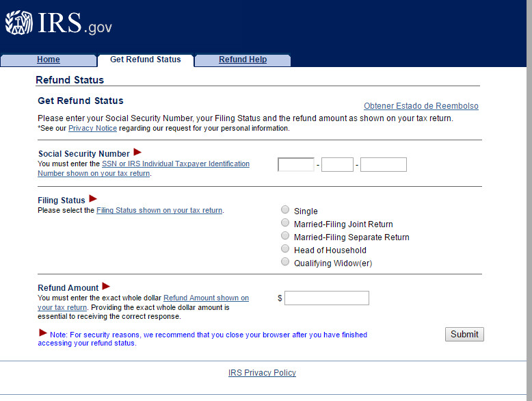
Task: Click the Refund Amount label
Action: [x=68, y=288]
